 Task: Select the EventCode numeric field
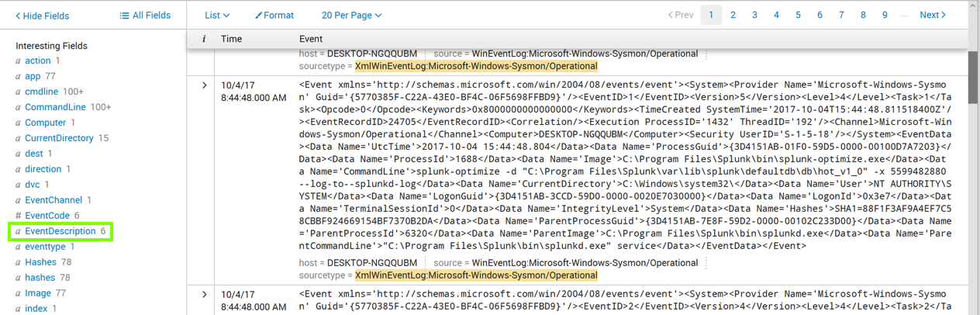[47, 216]
